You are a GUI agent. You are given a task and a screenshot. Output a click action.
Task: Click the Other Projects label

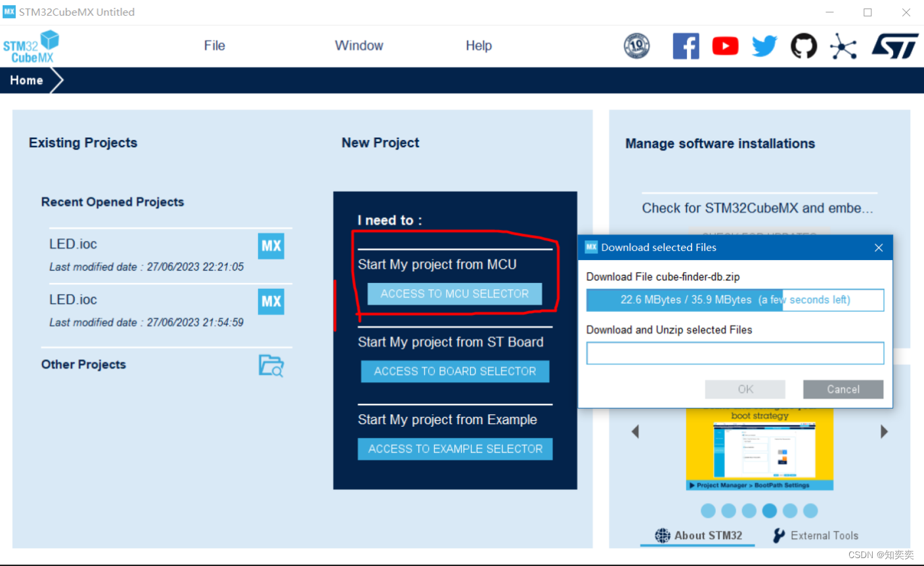(83, 364)
